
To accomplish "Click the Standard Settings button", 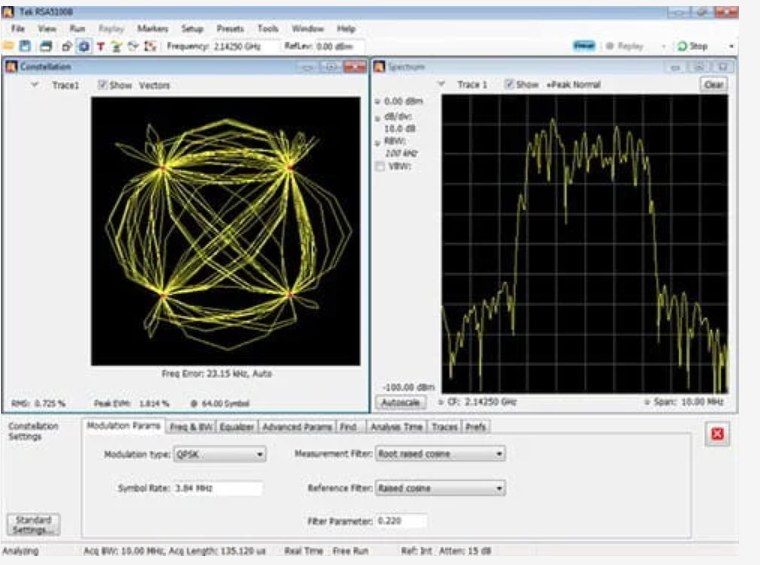I will click(32, 525).
